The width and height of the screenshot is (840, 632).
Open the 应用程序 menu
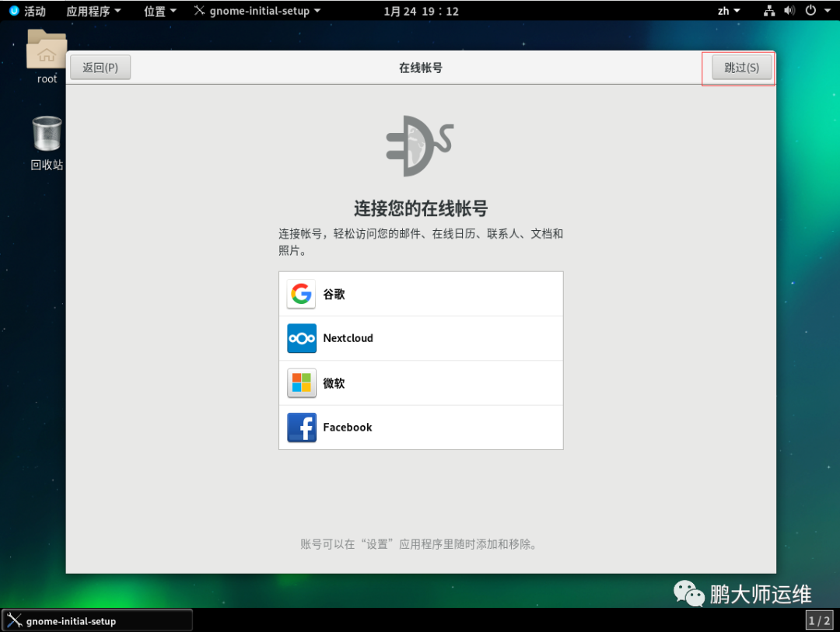tap(93, 11)
